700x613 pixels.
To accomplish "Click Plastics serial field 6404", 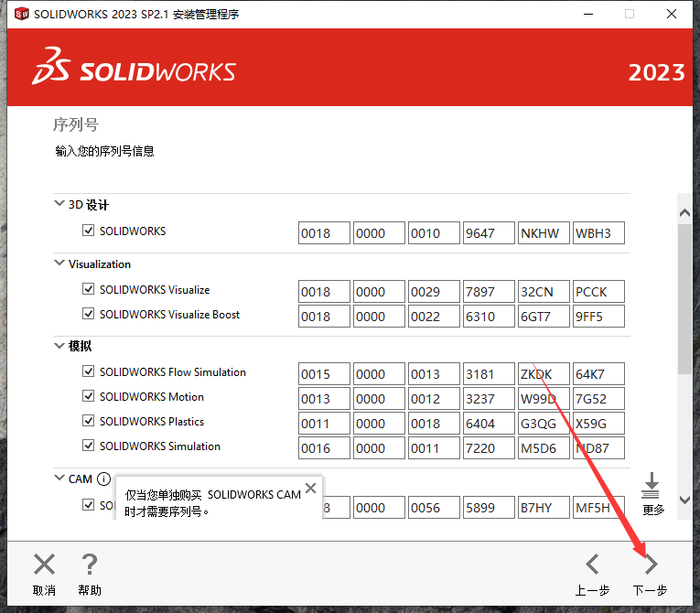I will [489, 424].
